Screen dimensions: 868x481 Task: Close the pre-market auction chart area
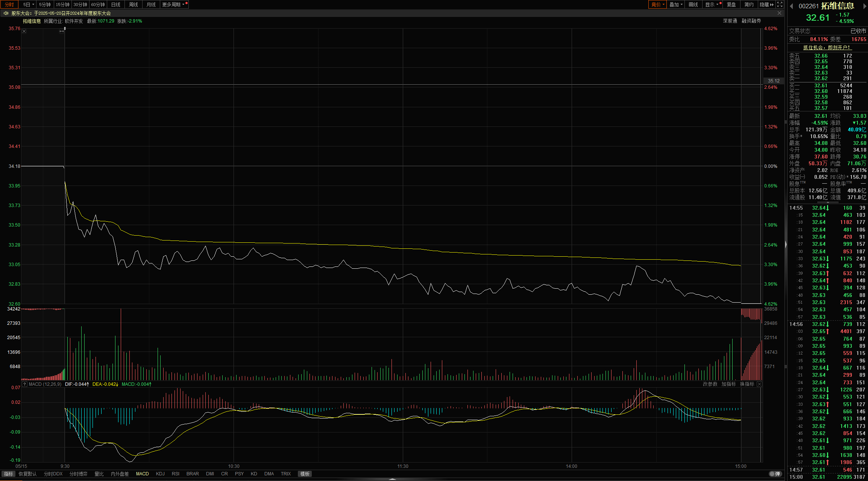[x=24, y=31]
